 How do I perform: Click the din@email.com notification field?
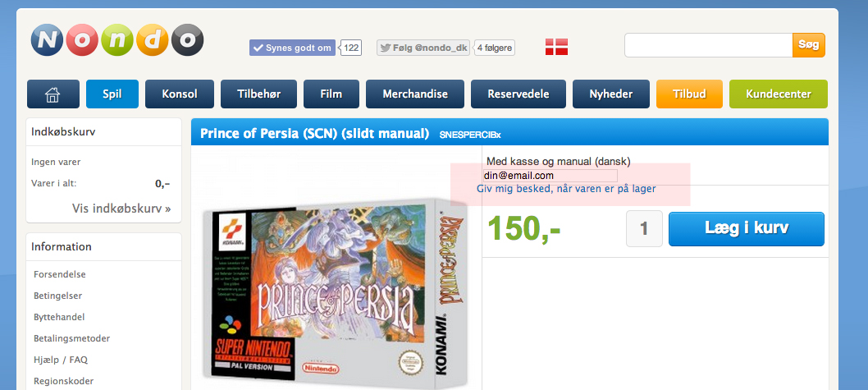[550, 176]
